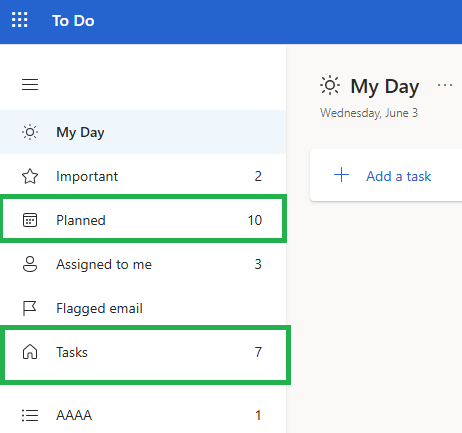The width and height of the screenshot is (462, 433).
Task: Open the app launcher grid icon
Action: [20, 20]
